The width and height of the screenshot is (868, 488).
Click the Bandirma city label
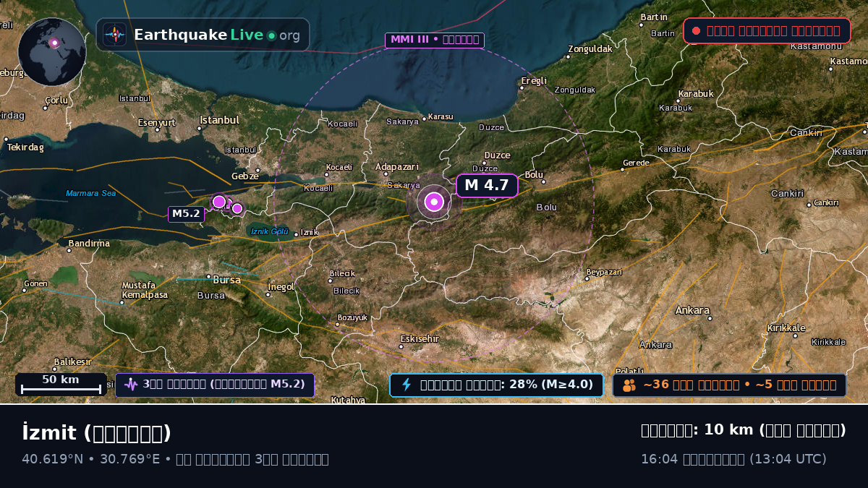click(88, 244)
